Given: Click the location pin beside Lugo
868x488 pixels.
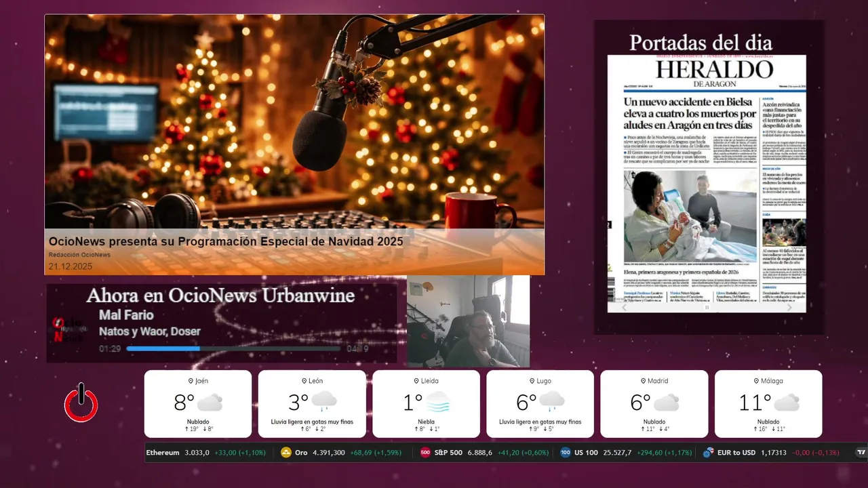Looking at the screenshot, I should [532, 381].
